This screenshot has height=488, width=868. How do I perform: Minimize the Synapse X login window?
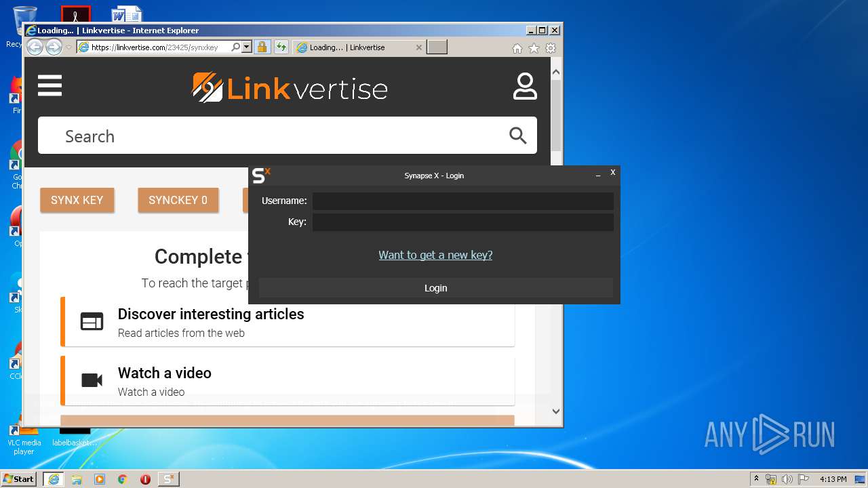pos(598,175)
